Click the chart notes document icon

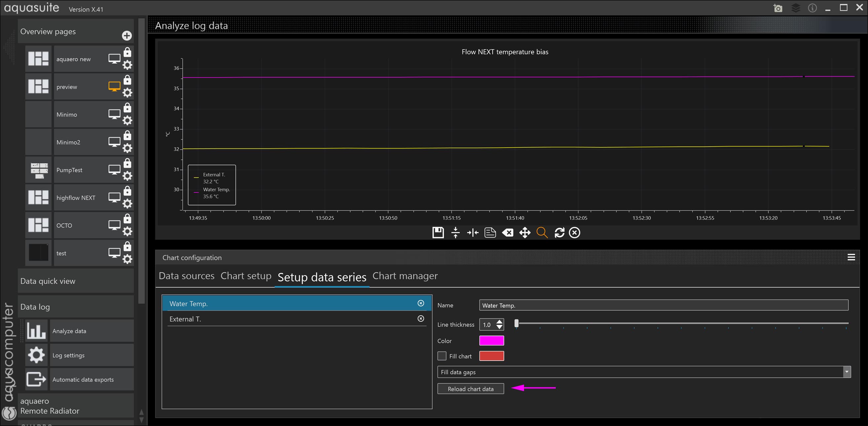pos(490,232)
